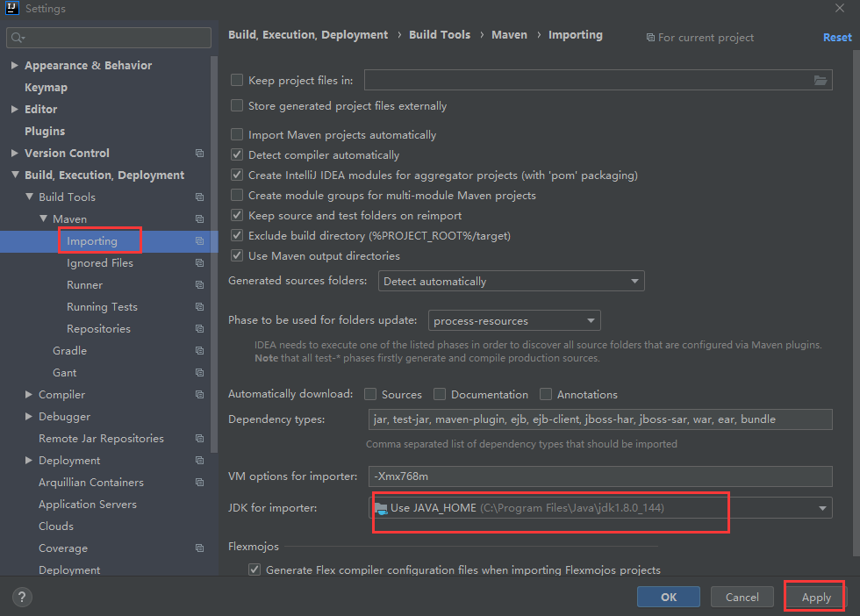Toggle Keep source and test folders on reimport
Viewport: 860px width, 616px height.
[237, 215]
